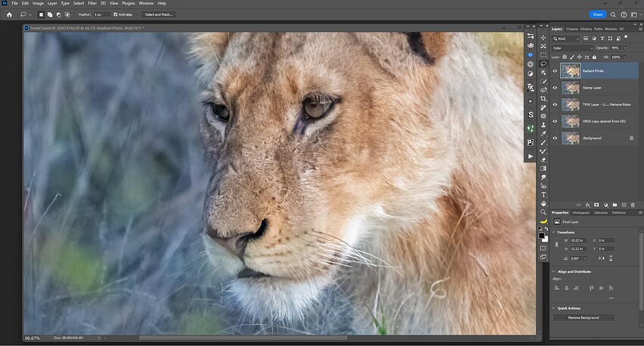Open the Fill dropdown arrow
Screen dimensions: 644x346
[625, 57]
